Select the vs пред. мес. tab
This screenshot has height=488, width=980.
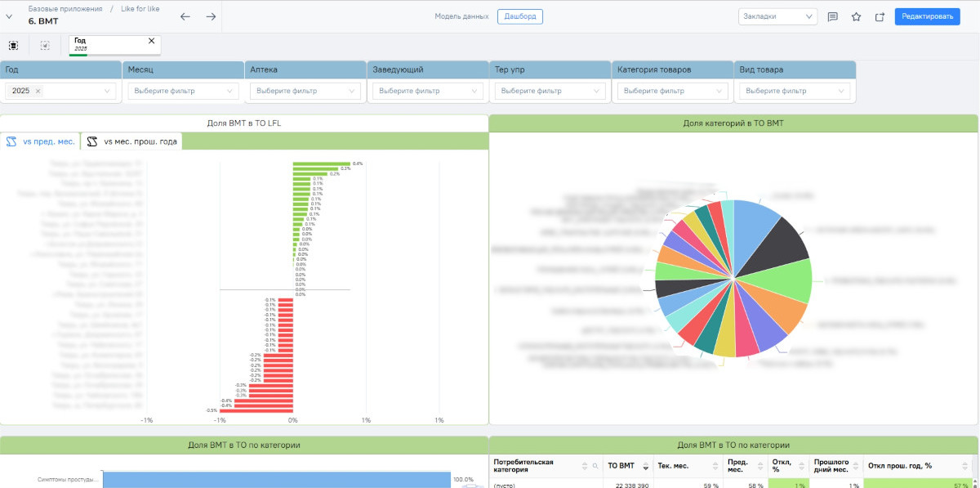pyautogui.click(x=40, y=141)
